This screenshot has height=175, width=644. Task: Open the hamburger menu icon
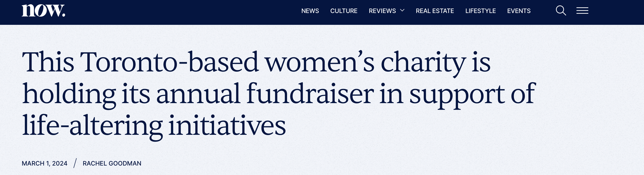582,11
